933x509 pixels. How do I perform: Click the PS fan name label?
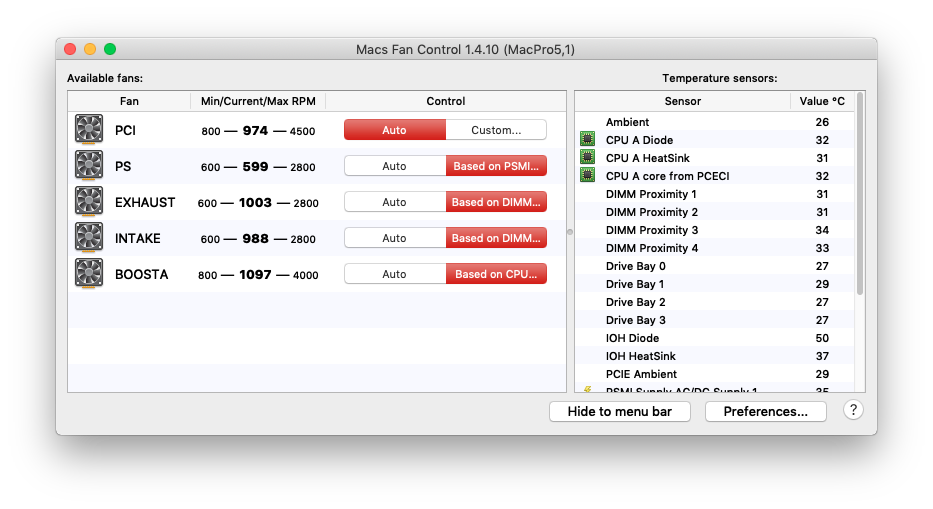point(123,166)
